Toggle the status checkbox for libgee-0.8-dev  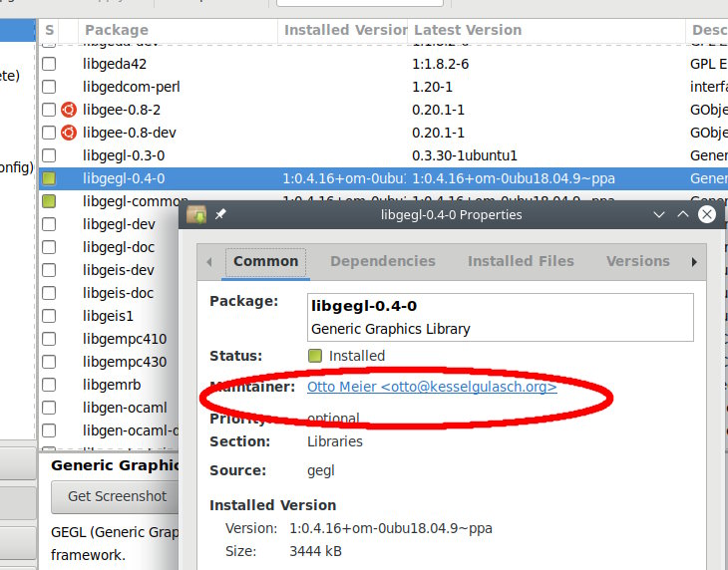coord(49,133)
